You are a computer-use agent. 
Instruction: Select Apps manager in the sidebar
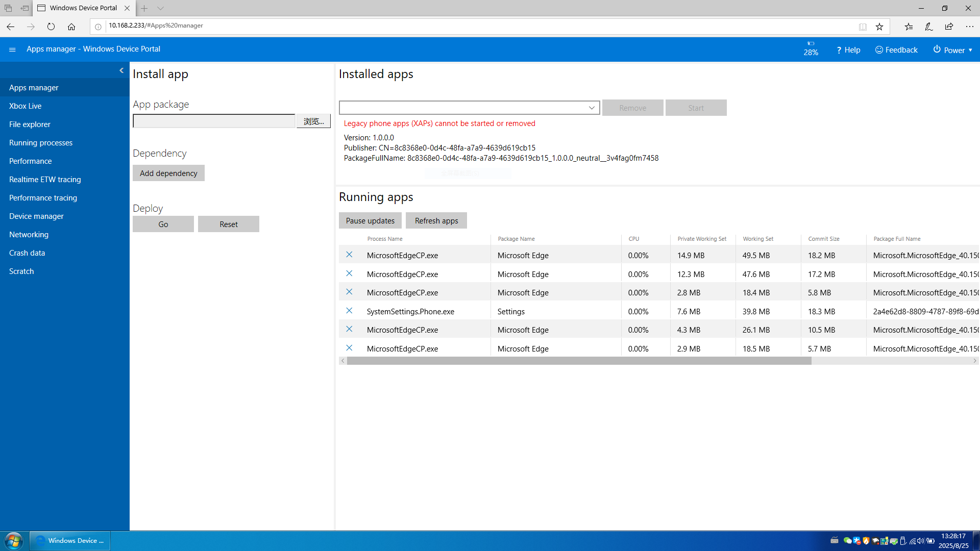pos(65,88)
